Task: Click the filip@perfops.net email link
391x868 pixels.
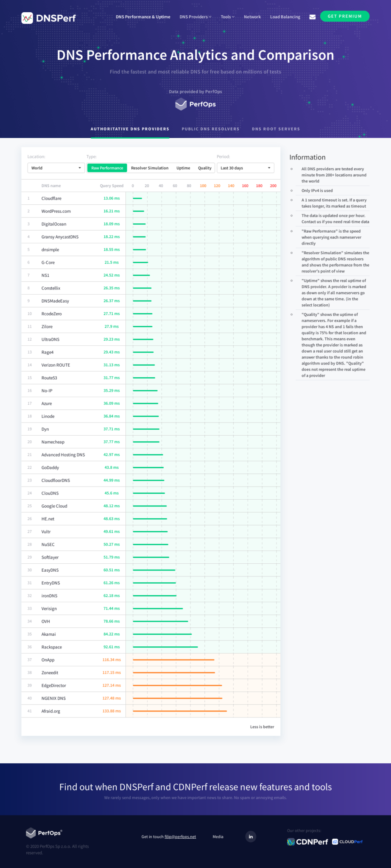Action: tap(180, 837)
